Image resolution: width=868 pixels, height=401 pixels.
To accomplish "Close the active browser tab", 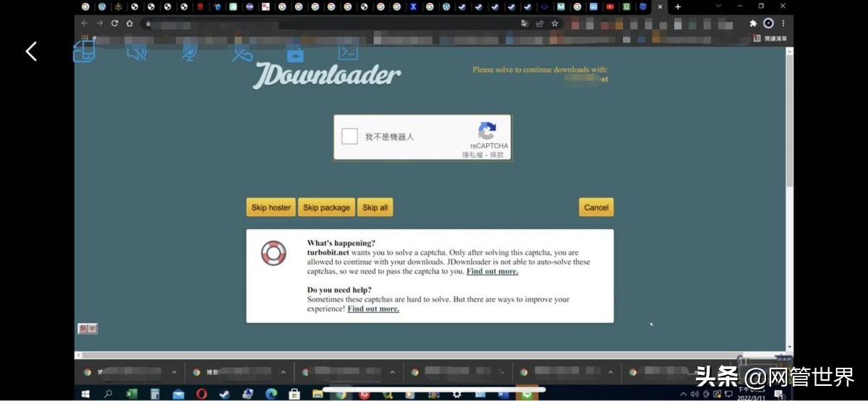I will click(x=660, y=7).
